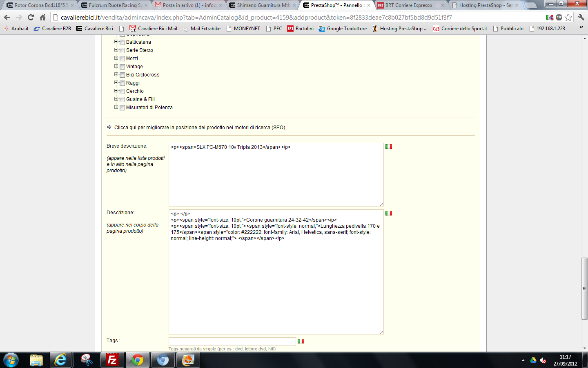The width and height of the screenshot is (588, 368).
Task: Check the Bici Ciclocross category checkbox
Action: [x=122, y=75]
